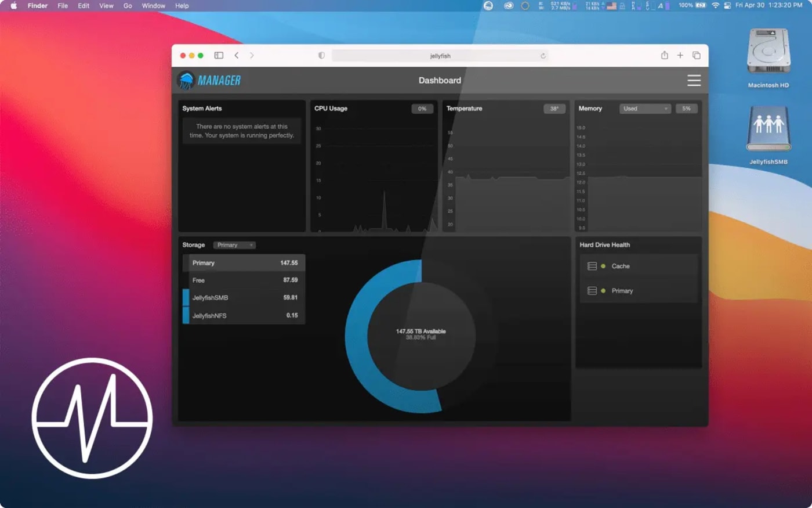812x508 pixels.
Task: Click the Temperature 38° badge
Action: click(x=554, y=109)
